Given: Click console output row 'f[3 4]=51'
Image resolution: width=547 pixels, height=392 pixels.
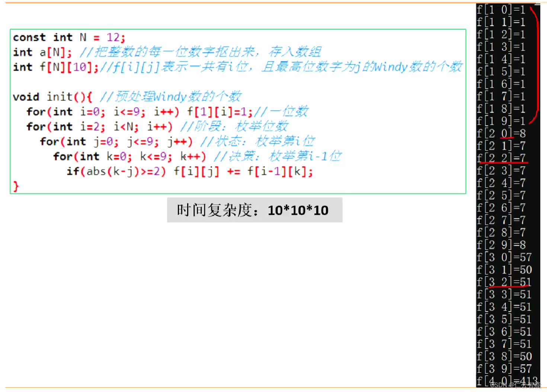Looking at the screenshot, I should pyautogui.click(x=504, y=307).
